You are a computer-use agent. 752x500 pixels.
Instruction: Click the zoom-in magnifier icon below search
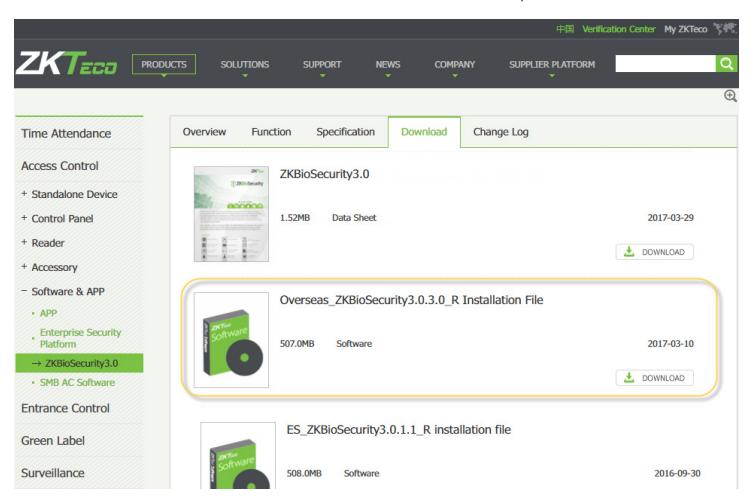(x=730, y=96)
